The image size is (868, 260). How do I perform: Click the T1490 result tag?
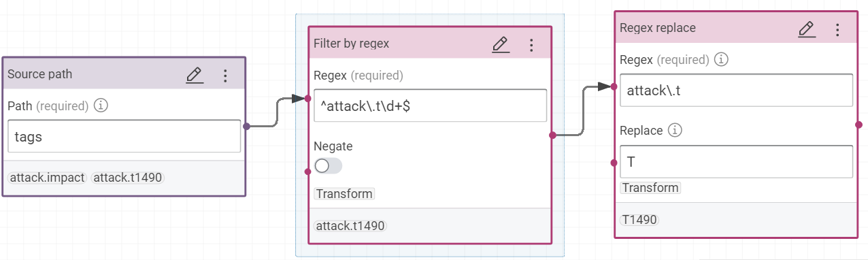click(x=639, y=220)
